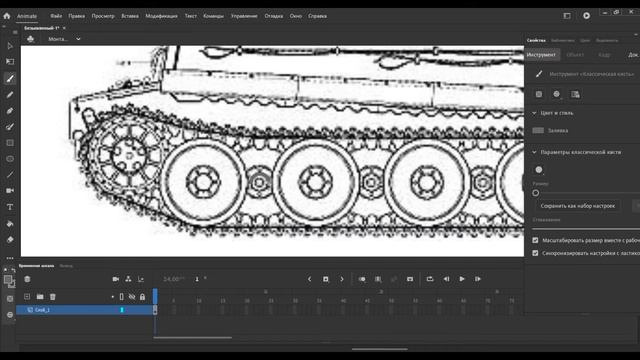
Task: Open insert keyframe options button
Action: click(x=325, y=279)
